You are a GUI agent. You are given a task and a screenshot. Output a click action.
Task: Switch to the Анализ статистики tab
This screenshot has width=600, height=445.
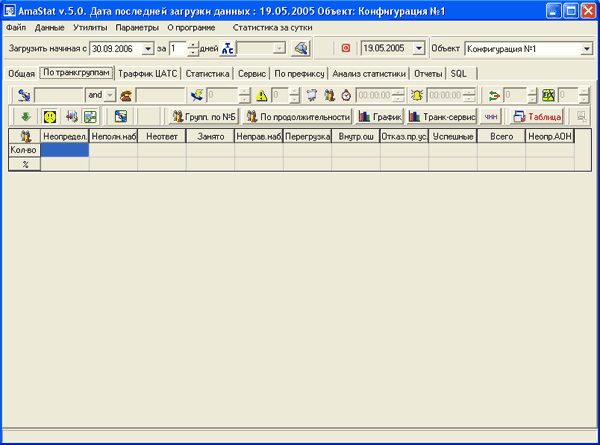coord(369,73)
